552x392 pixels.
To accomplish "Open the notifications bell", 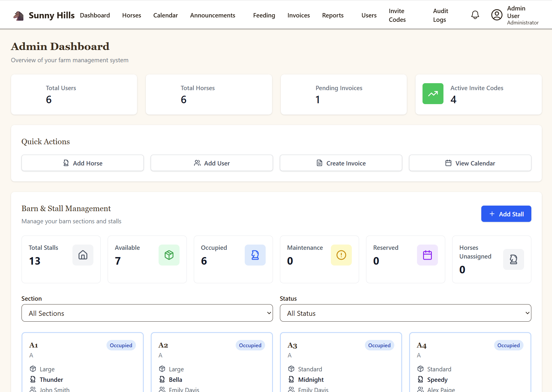I will (x=475, y=15).
